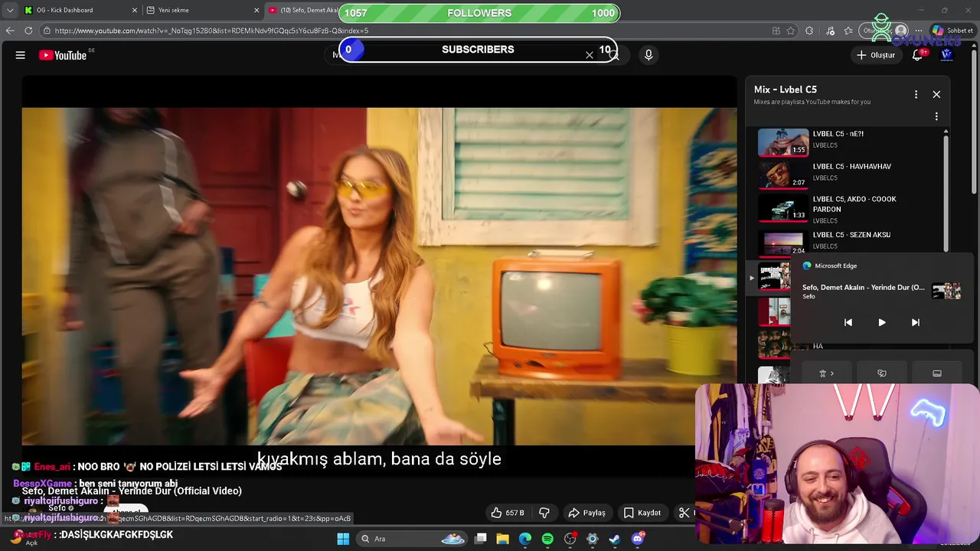Open Discord from the taskbar
This screenshot has width=980, height=551.
click(637, 539)
